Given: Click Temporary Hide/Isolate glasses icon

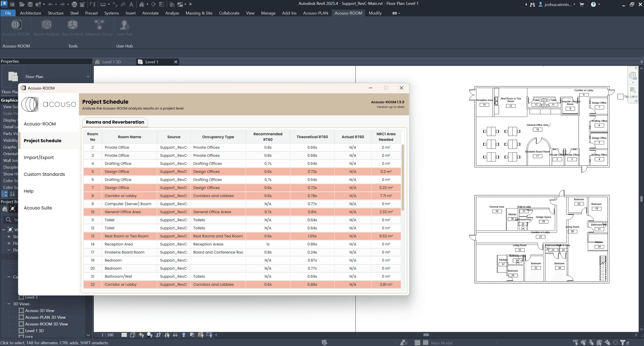Looking at the screenshot, I should point(175,335).
